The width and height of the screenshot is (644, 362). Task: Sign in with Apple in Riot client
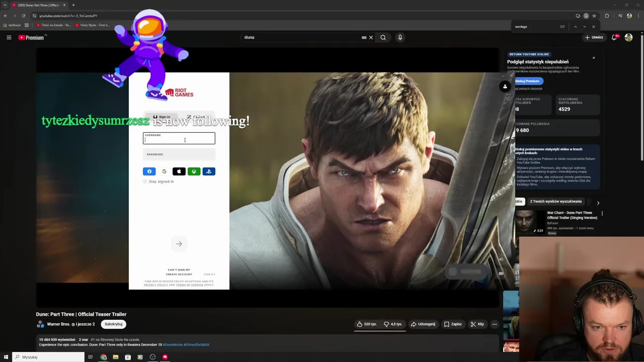(179, 171)
